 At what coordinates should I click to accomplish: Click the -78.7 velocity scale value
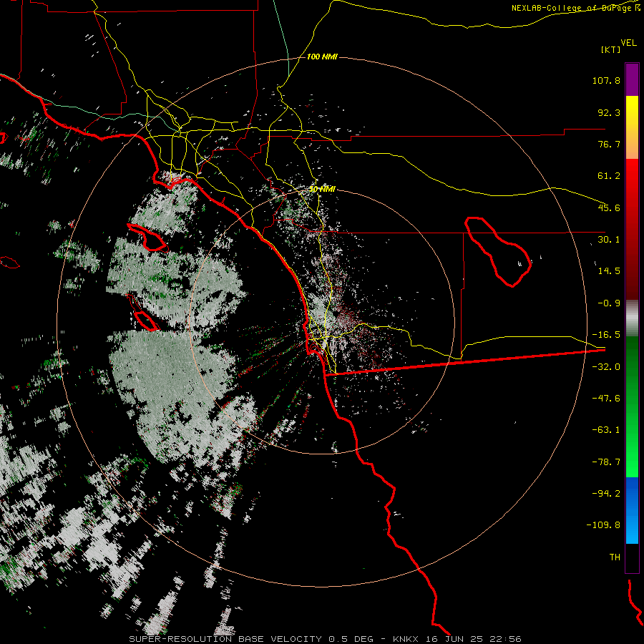[x=606, y=462]
